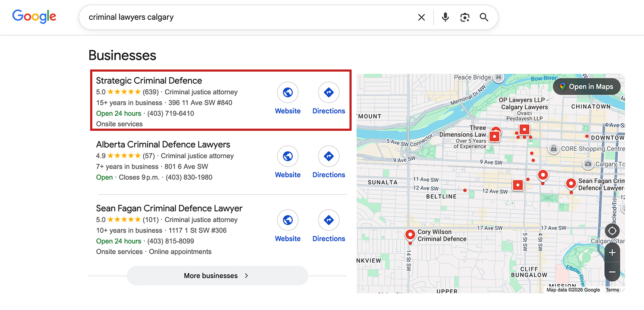Clear the search query using the X
The width and height of the screenshot is (644, 310).
(x=421, y=17)
